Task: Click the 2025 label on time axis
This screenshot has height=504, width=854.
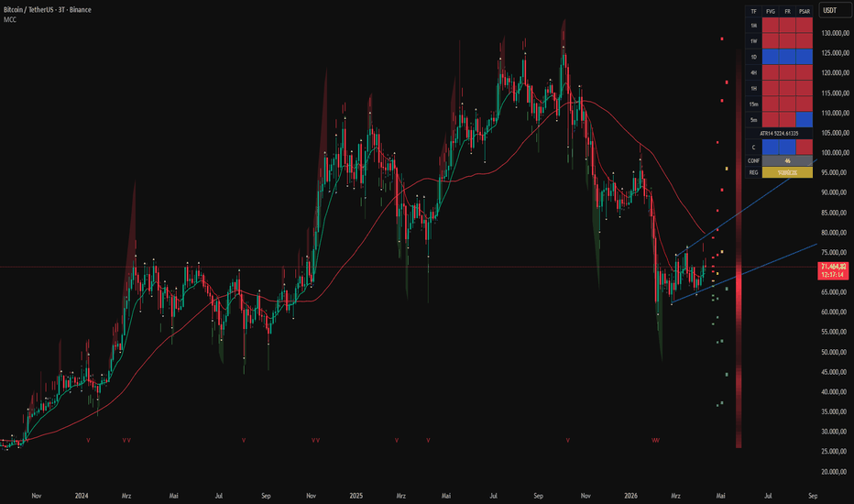Action: click(x=356, y=496)
